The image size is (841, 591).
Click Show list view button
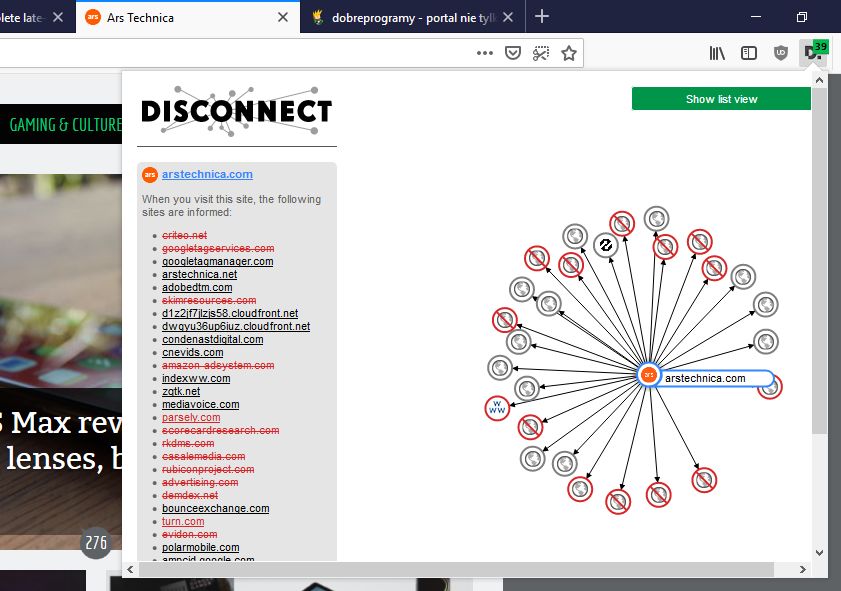[x=721, y=99]
